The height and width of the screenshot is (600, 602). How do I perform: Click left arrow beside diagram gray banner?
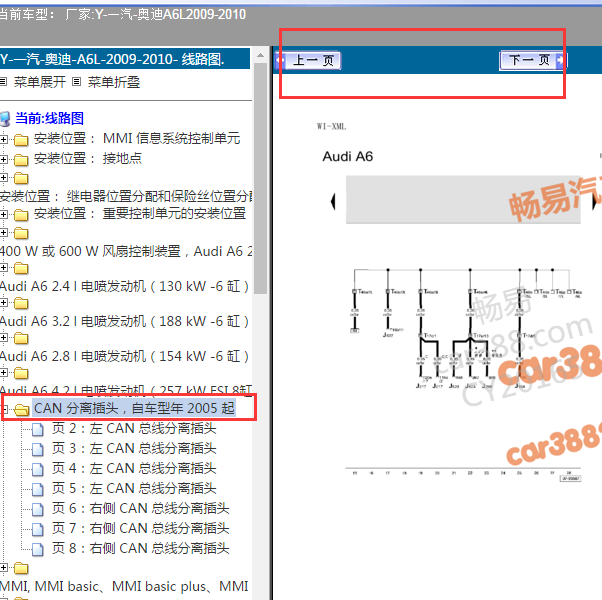point(333,201)
